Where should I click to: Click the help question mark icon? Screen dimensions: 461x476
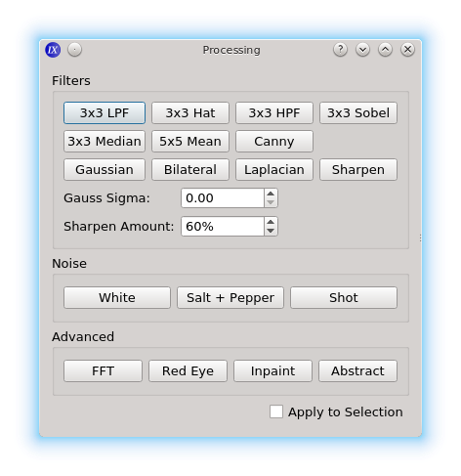[340, 50]
